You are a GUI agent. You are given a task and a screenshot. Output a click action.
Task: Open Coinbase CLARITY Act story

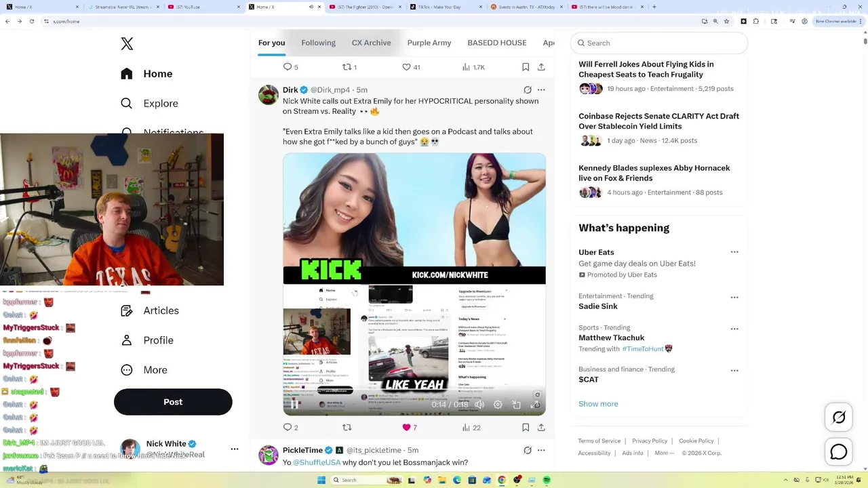(x=659, y=129)
